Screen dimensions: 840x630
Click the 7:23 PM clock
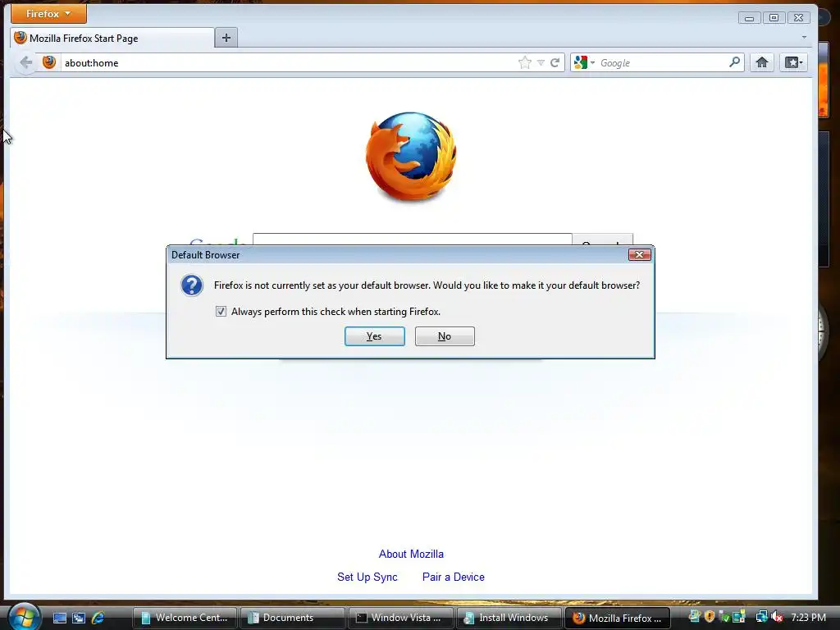click(808, 617)
